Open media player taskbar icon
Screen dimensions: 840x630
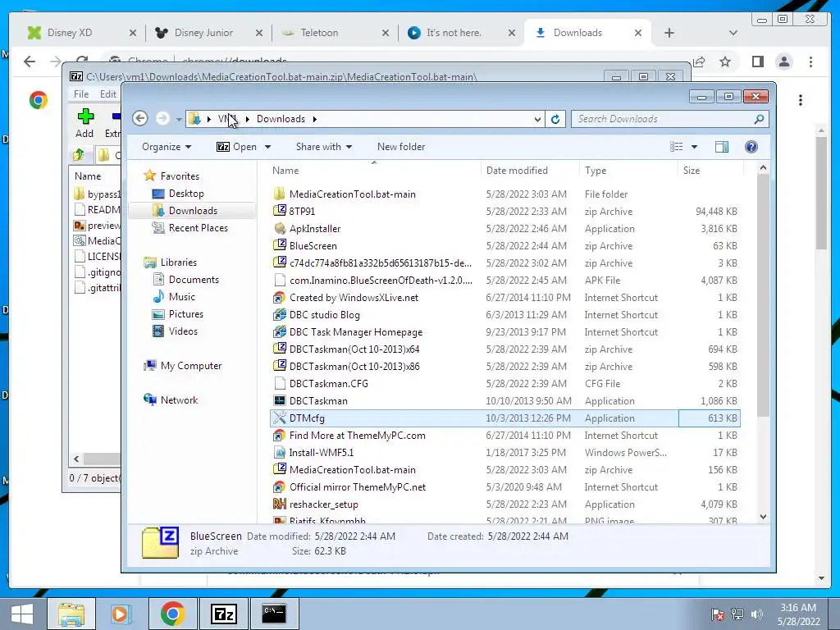click(x=121, y=614)
